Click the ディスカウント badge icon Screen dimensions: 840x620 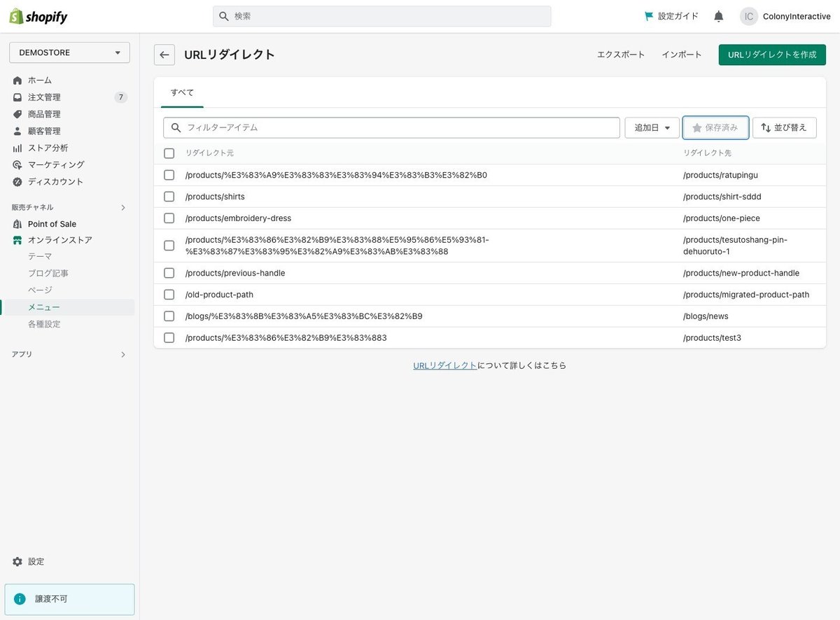[17, 181]
